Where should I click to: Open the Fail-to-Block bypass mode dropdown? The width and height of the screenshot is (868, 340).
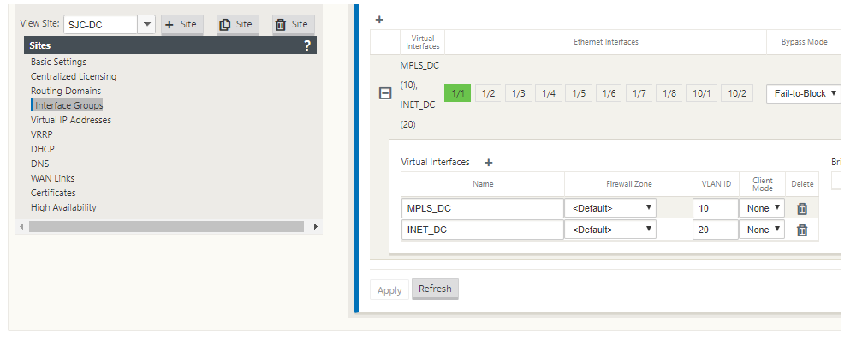804,93
